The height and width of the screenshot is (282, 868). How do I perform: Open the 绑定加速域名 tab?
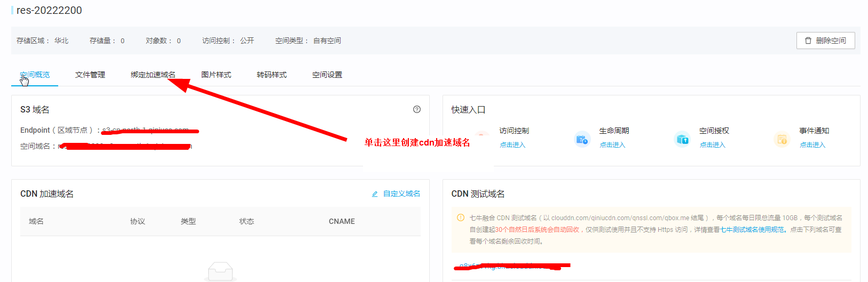(x=153, y=75)
